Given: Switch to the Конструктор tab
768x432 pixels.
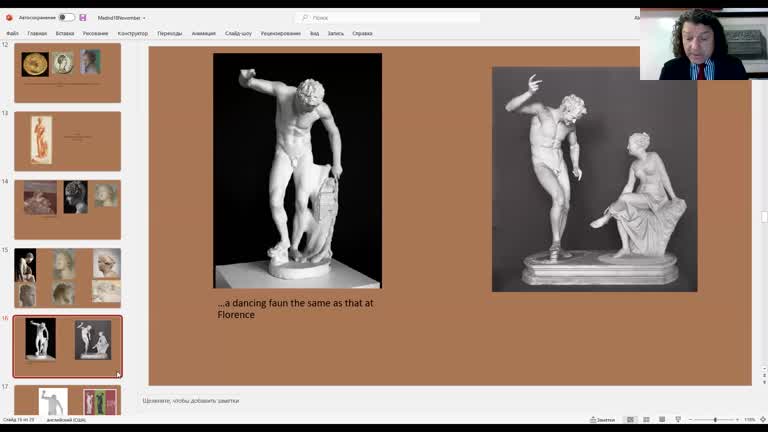Looking at the screenshot, I should tap(133, 33).
